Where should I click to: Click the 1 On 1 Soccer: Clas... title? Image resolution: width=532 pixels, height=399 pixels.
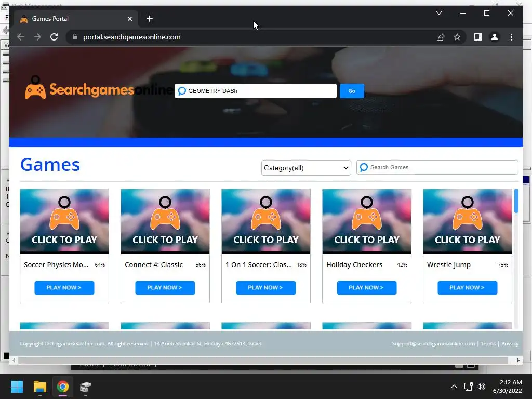pos(259,264)
